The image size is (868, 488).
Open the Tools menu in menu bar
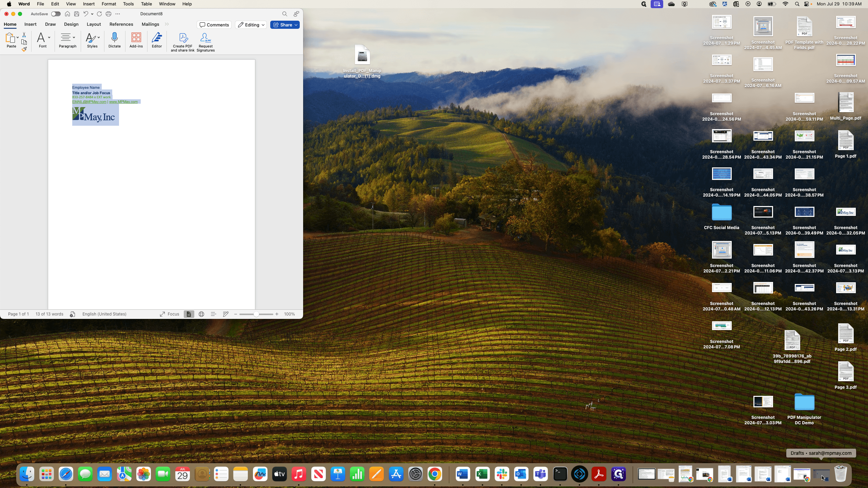click(128, 4)
